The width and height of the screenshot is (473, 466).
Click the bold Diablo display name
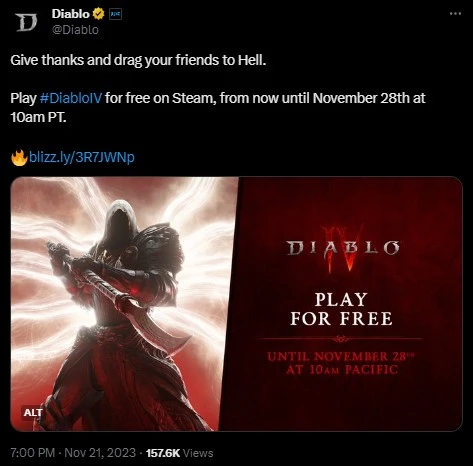(x=71, y=14)
